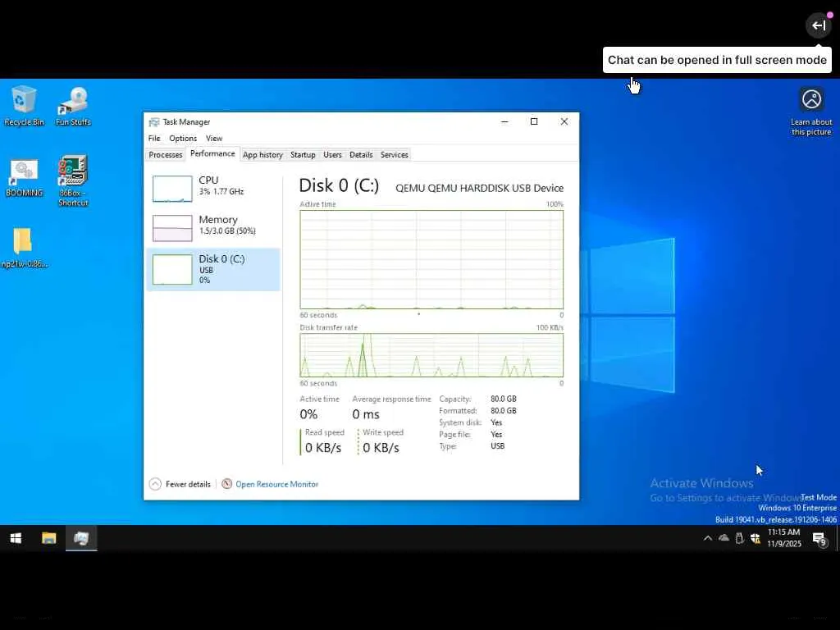Select the np21w folder on desktop
Viewport: 840px width, 630px height.
pos(23,248)
